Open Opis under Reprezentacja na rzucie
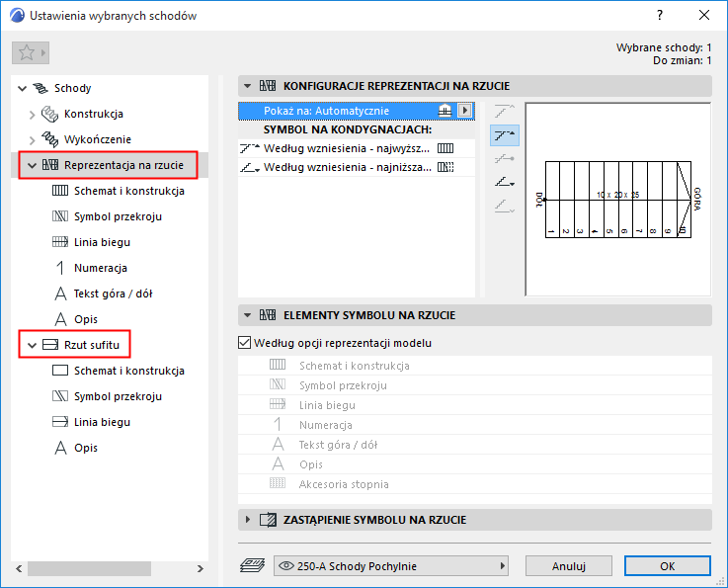728x588 pixels. pyautogui.click(x=86, y=319)
